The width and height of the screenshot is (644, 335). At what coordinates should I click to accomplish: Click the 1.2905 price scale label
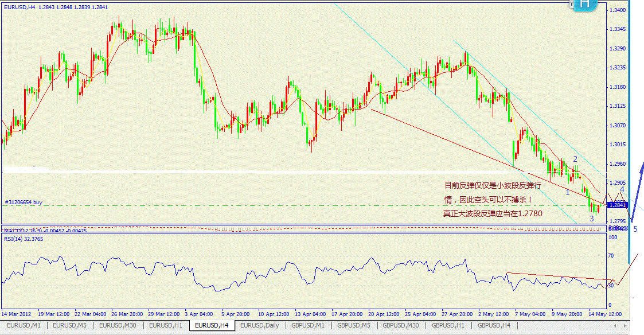point(618,183)
